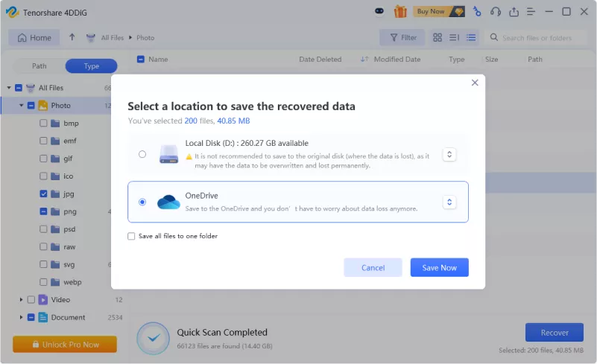The height and width of the screenshot is (364, 597).
Task: Close the save location dialog
Action: (475, 83)
